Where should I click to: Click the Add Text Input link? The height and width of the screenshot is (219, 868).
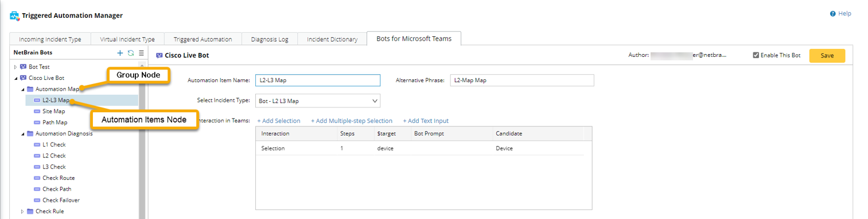tap(426, 121)
